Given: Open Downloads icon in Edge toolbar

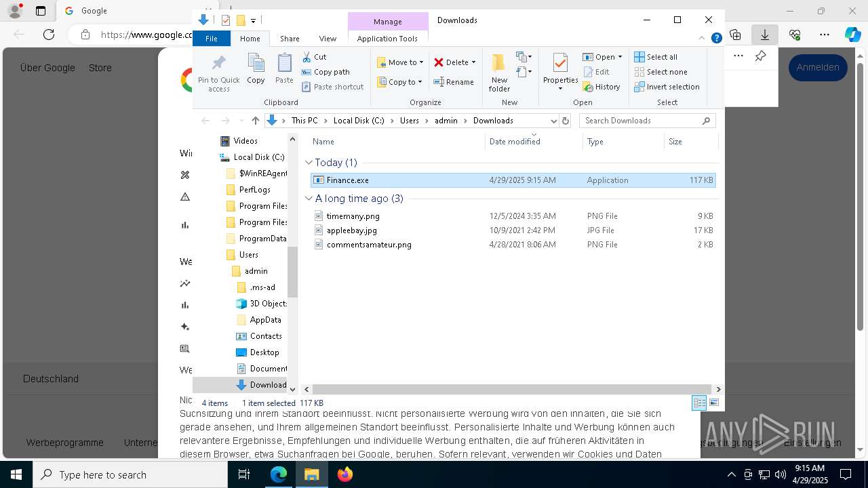Looking at the screenshot, I should tap(765, 35).
